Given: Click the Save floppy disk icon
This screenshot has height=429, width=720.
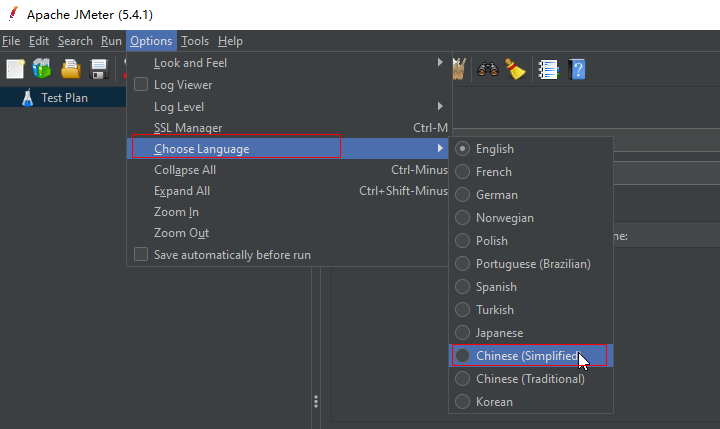Looking at the screenshot, I should coord(99,69).
